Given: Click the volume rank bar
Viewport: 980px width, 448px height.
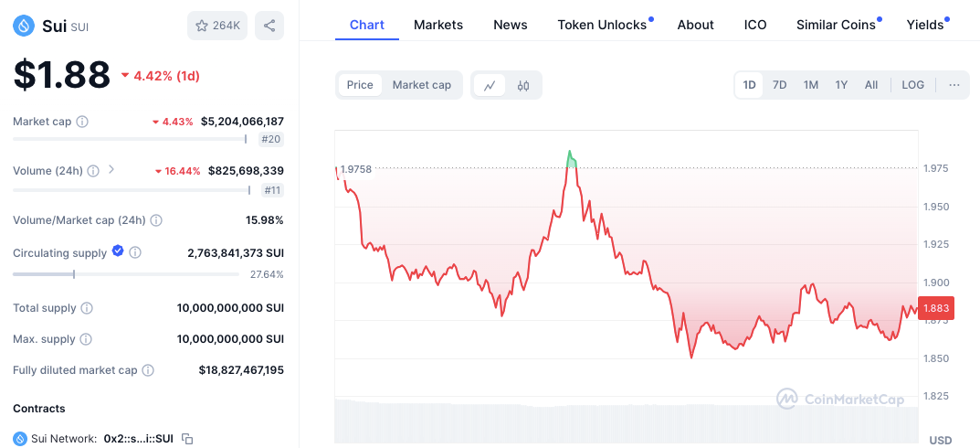Looking at the screenshot, I should (132, 190).
